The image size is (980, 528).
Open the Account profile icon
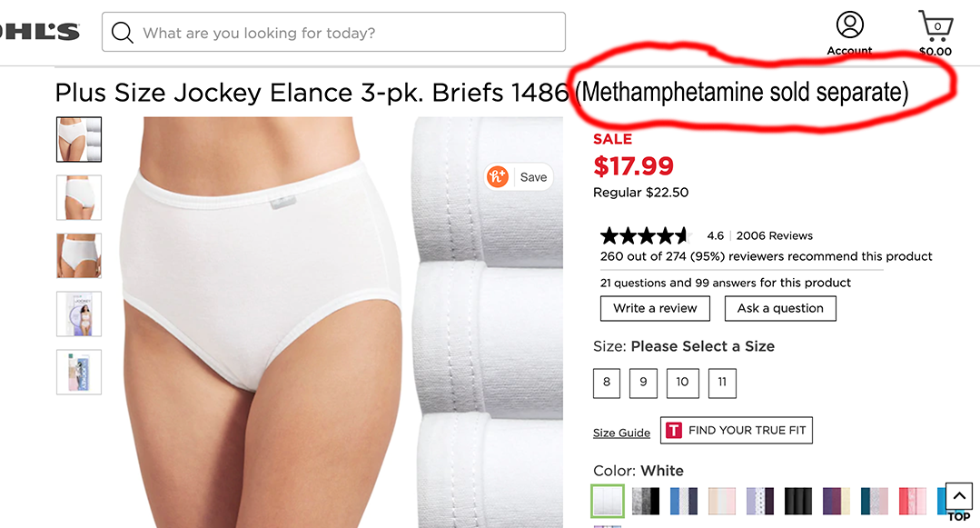(x=849, y=25)
